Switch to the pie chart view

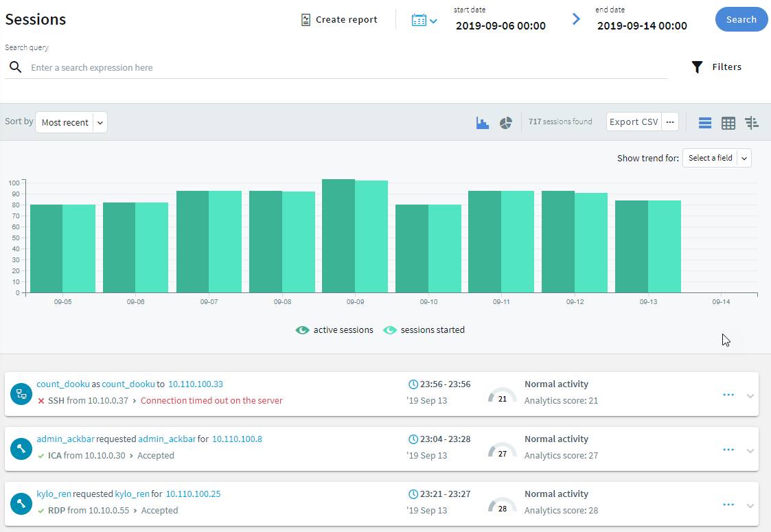(x=506, y=123)
